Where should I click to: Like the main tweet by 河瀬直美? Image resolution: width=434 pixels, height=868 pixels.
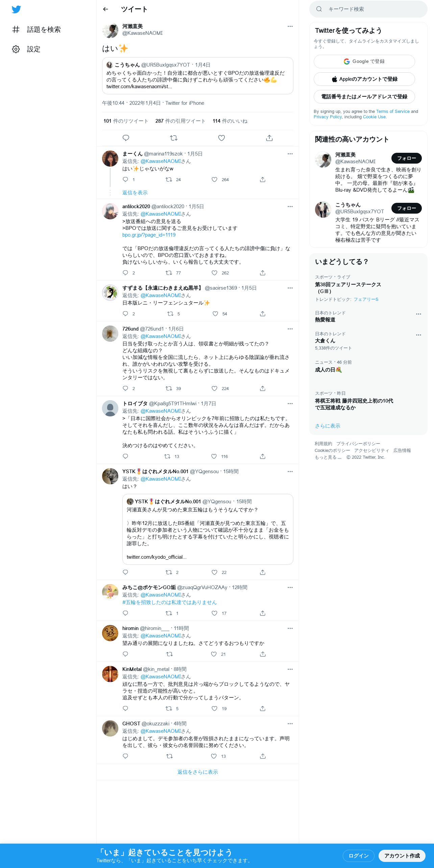[221, 138]
